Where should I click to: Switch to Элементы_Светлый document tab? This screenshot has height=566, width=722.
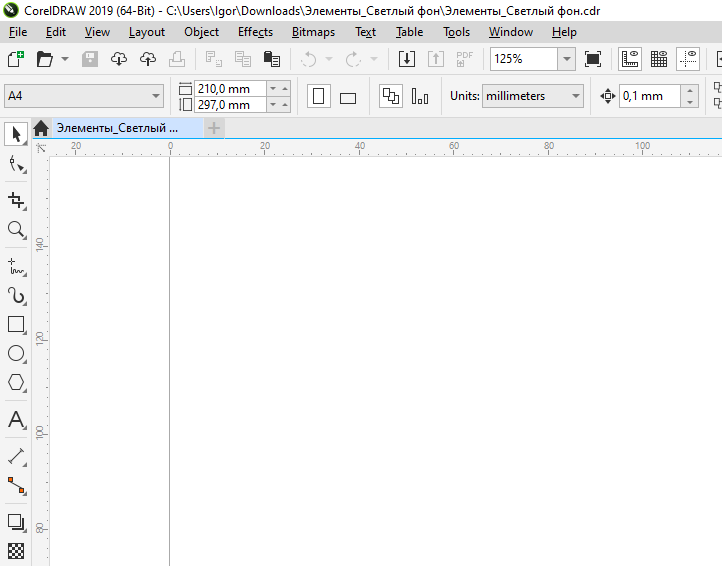(x=128, y=128)
